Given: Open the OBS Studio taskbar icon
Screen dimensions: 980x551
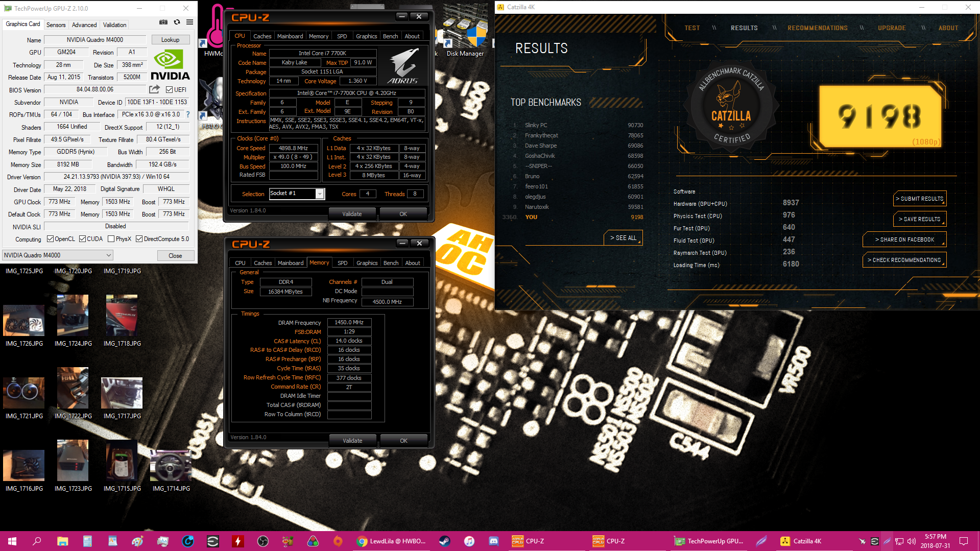Looking at the screenshot, I should (263, 541).
